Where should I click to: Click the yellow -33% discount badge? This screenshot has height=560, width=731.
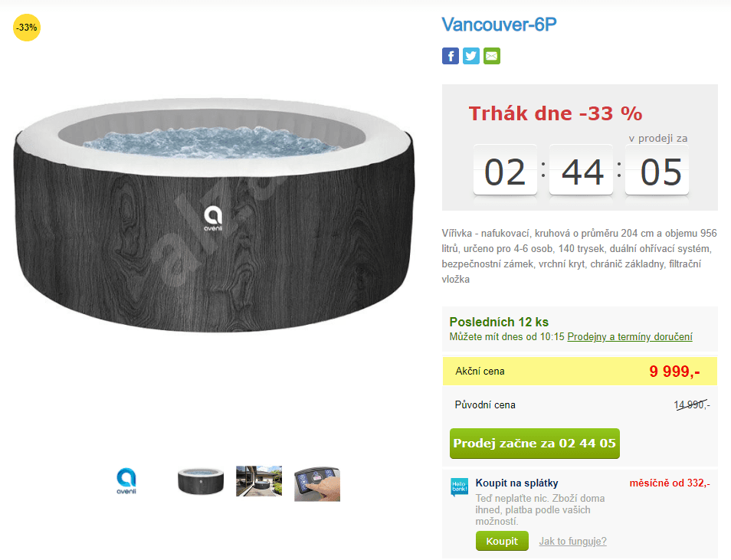[x=27, y=28]
